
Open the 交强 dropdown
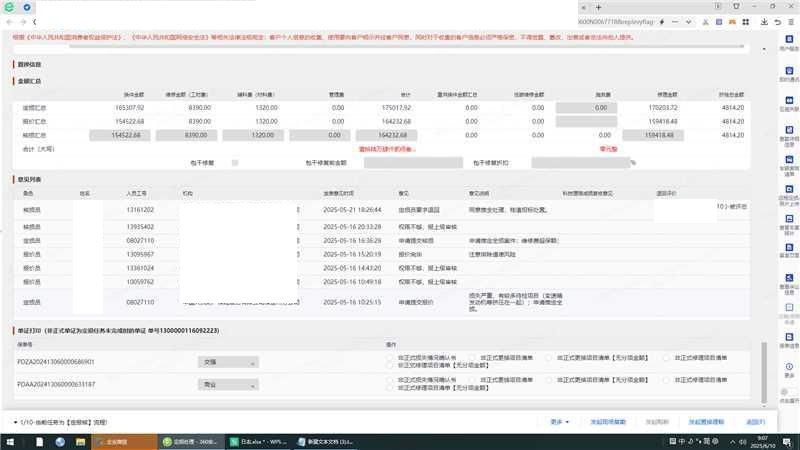pyautogui.click(x=227, y=361)
